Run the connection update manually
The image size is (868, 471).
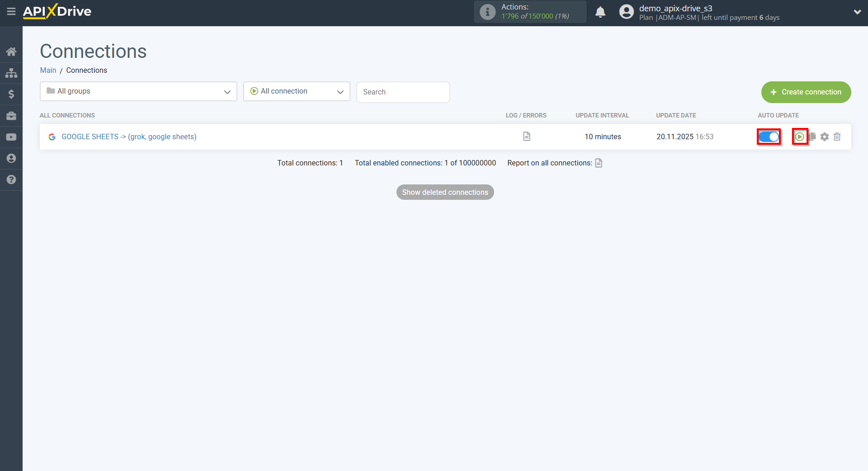799,137
